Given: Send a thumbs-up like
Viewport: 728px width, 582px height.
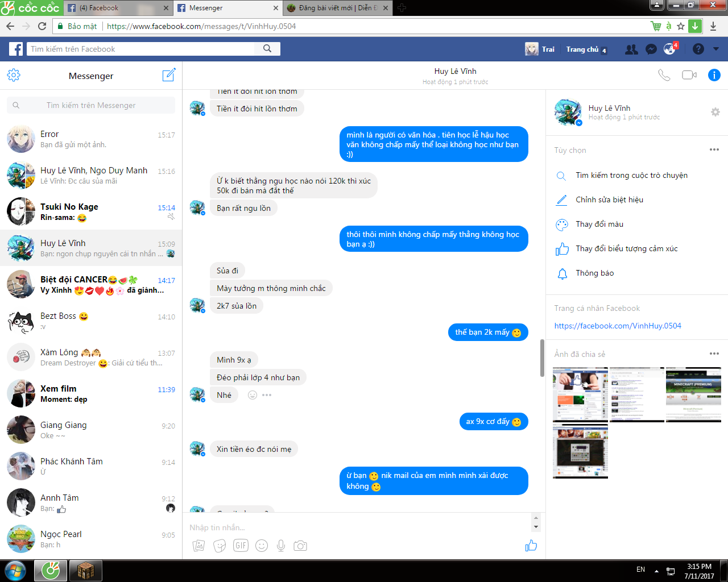Looking at the screenshot, I should (531, 546).
